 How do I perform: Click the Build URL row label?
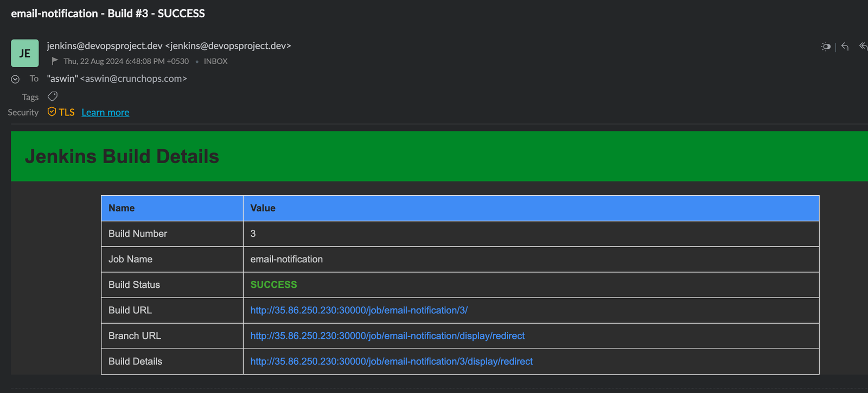(130, 310)
